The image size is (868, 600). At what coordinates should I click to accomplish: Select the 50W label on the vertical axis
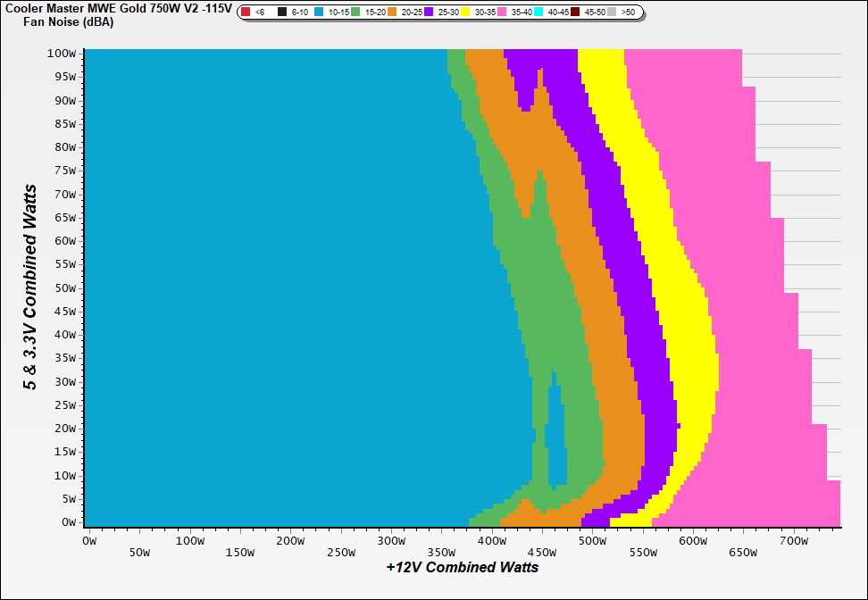67,288
